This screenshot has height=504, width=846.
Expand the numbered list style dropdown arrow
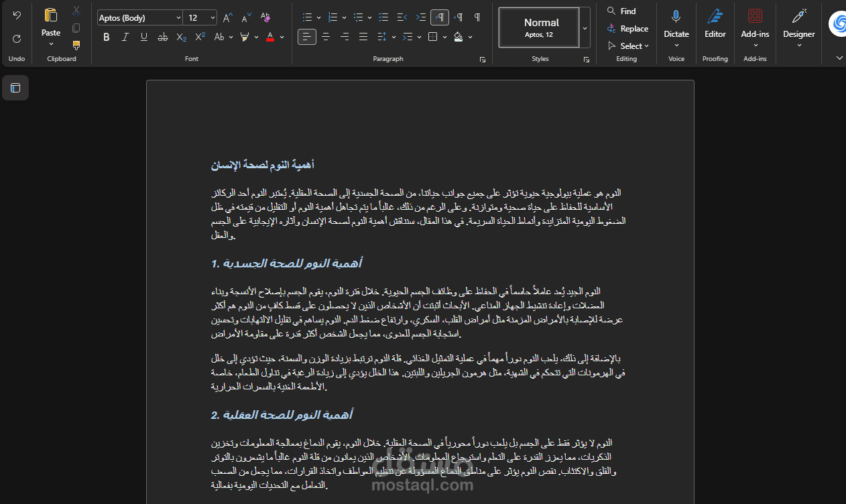pos(344,17)
